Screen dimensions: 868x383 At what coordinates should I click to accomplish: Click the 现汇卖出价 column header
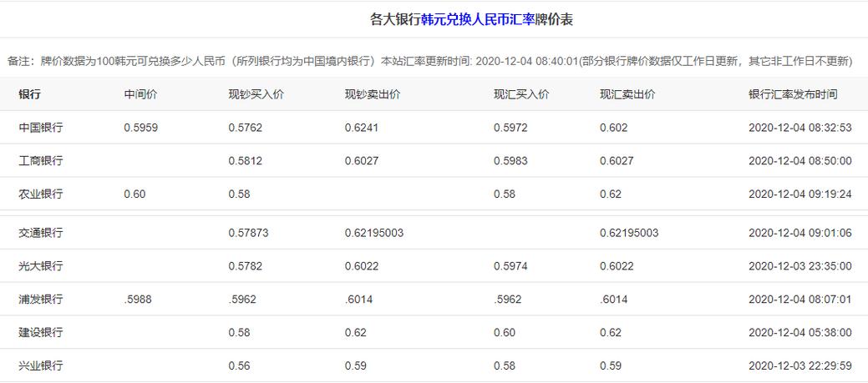pos(627,94)
